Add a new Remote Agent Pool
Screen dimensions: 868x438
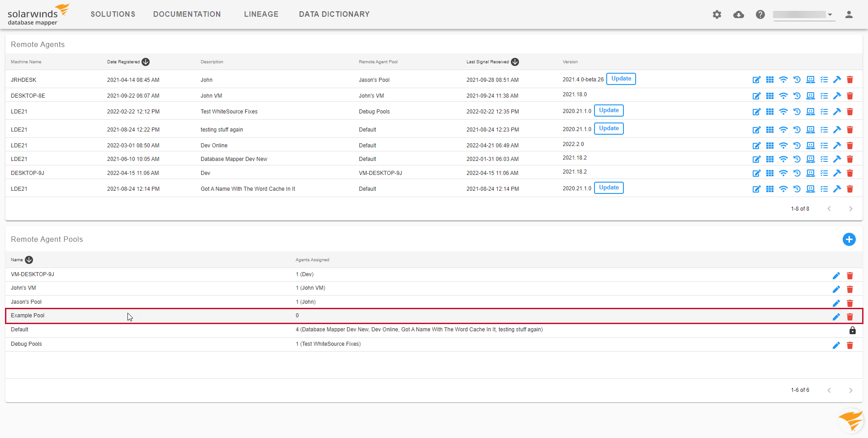tap(849, 239)
